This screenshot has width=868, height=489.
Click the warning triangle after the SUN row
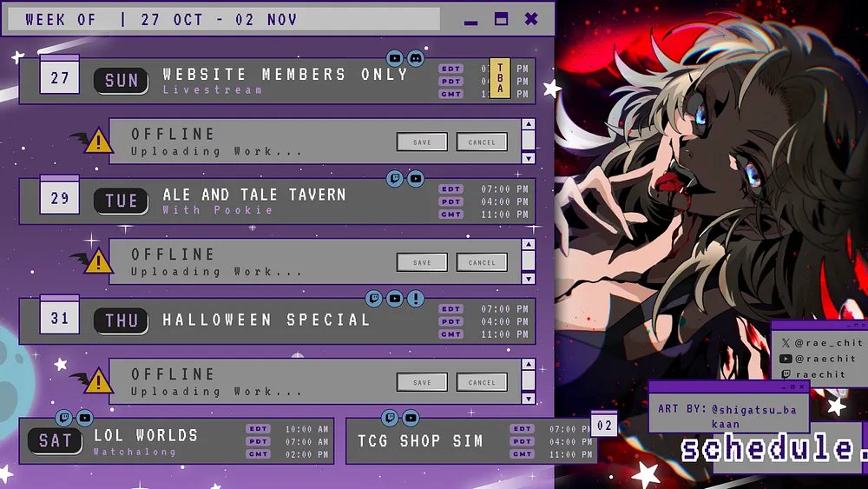pos(99,142)
